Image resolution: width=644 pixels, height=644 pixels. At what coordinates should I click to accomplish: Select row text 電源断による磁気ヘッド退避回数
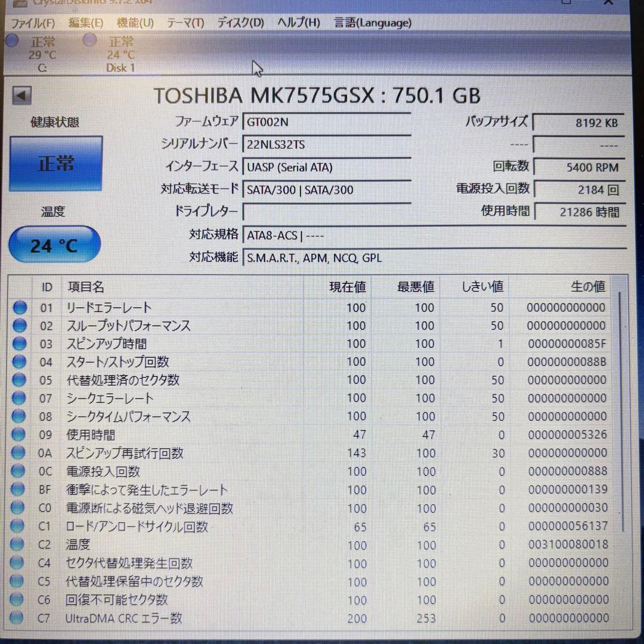[x=150, y=508]
